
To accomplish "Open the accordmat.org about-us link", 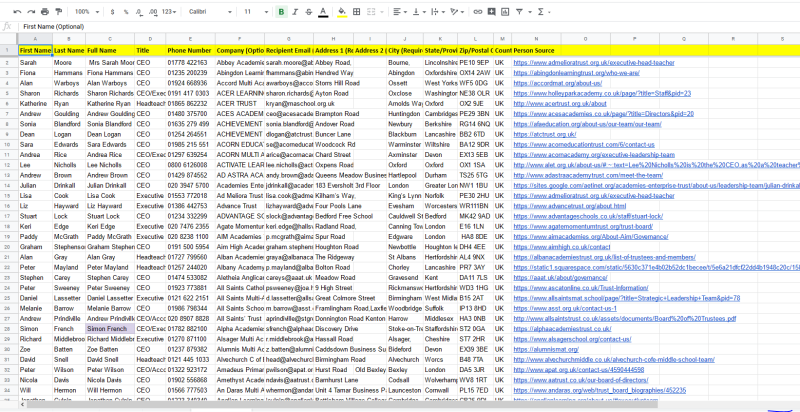I will [558, 83].
